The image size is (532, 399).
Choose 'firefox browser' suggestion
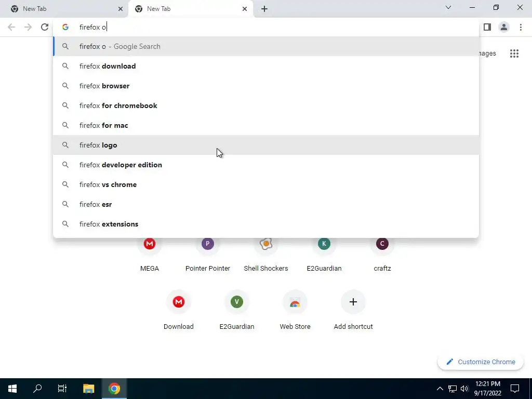[x=266, y=86]
